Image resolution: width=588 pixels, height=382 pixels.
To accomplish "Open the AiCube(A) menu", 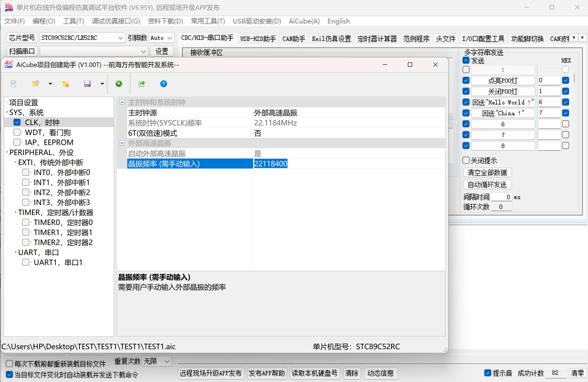I will [304, 21].
